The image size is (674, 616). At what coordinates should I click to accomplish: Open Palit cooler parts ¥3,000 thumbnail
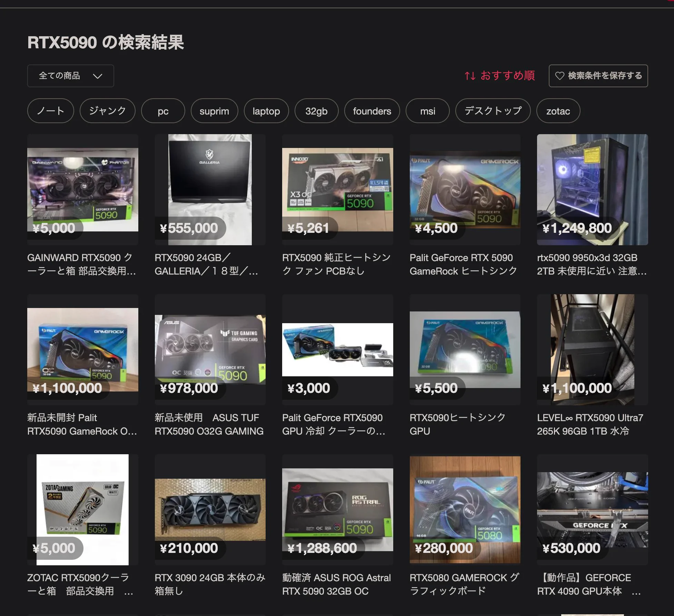[338, 350]
